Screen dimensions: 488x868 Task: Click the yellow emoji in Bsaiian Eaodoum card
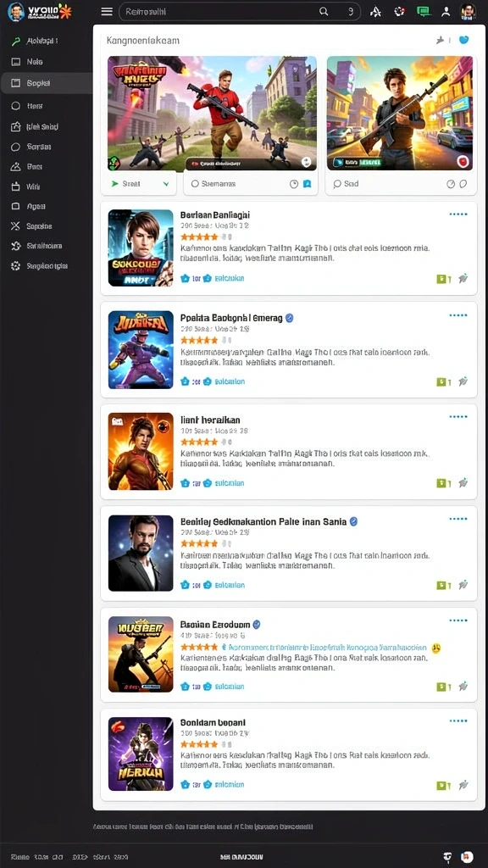[x=436, y=648]
